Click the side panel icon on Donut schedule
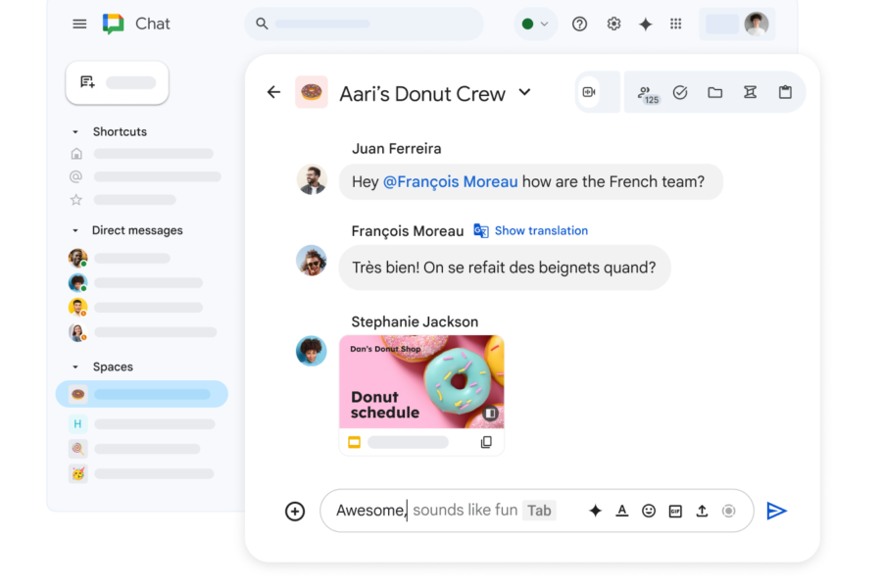882x588 pixels. 491,414
